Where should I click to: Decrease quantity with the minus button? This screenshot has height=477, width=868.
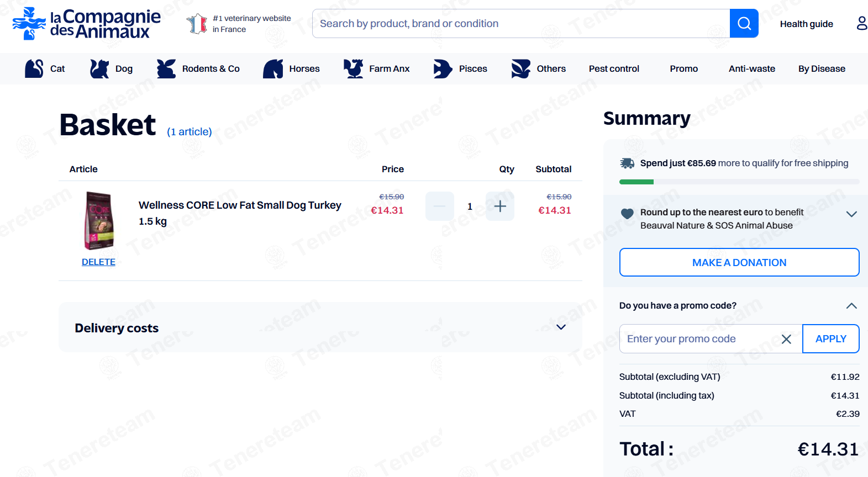pos(440,206)
